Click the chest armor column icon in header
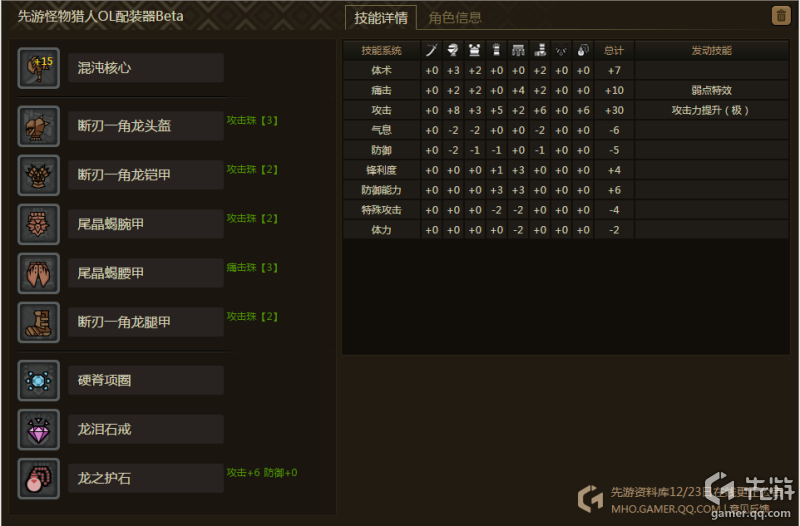800x526 pixels. [x=474, y=50]
